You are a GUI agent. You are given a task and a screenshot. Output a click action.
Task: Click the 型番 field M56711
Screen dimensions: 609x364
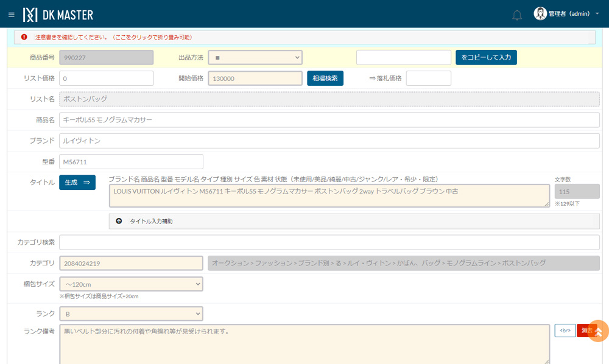click(132, 162)
